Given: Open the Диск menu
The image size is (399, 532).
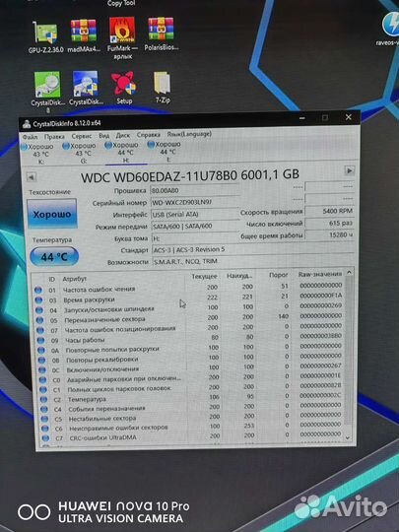Looking at the screenshot, I should click(123, 135).
